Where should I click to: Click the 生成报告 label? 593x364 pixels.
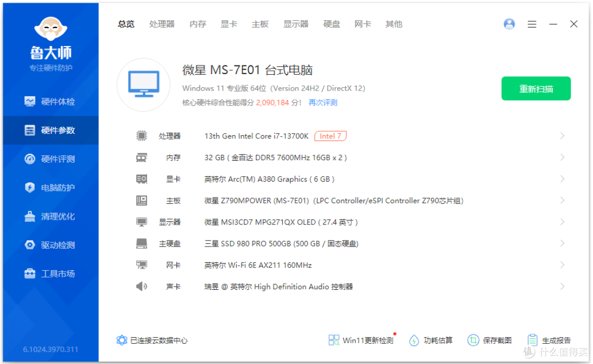click(556, 340)
